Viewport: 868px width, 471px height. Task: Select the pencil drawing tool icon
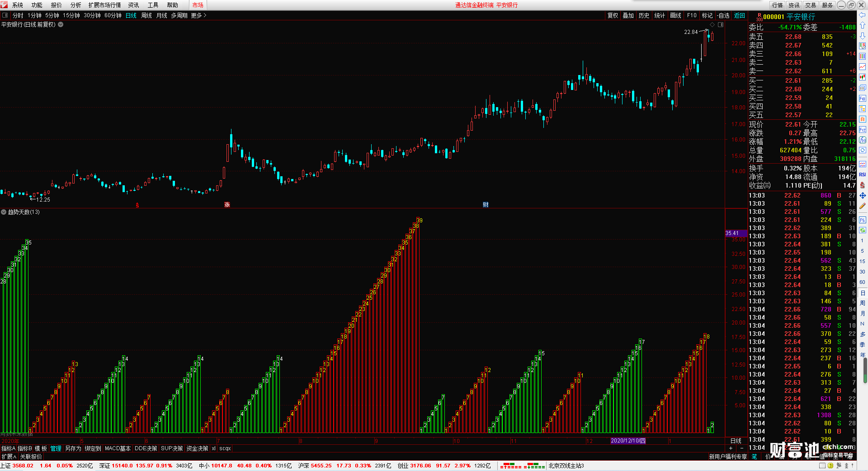pyautogui.click(x=863, y=206)
